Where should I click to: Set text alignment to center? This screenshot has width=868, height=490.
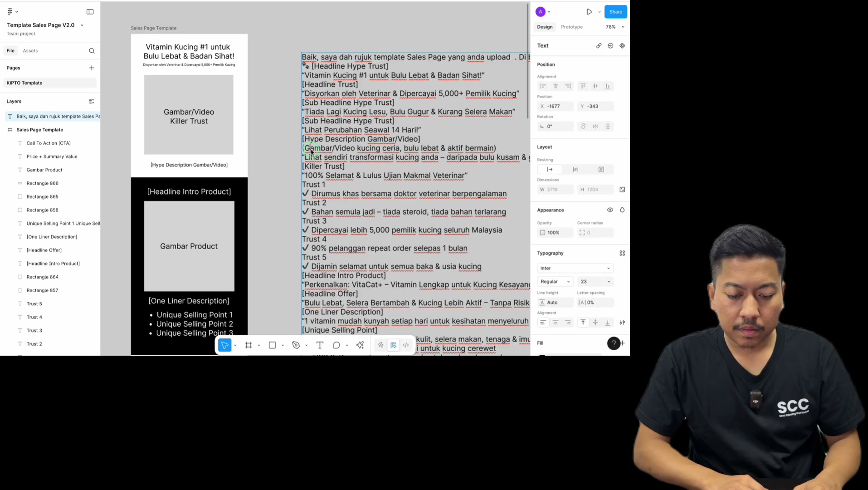[x=556, y=323]
